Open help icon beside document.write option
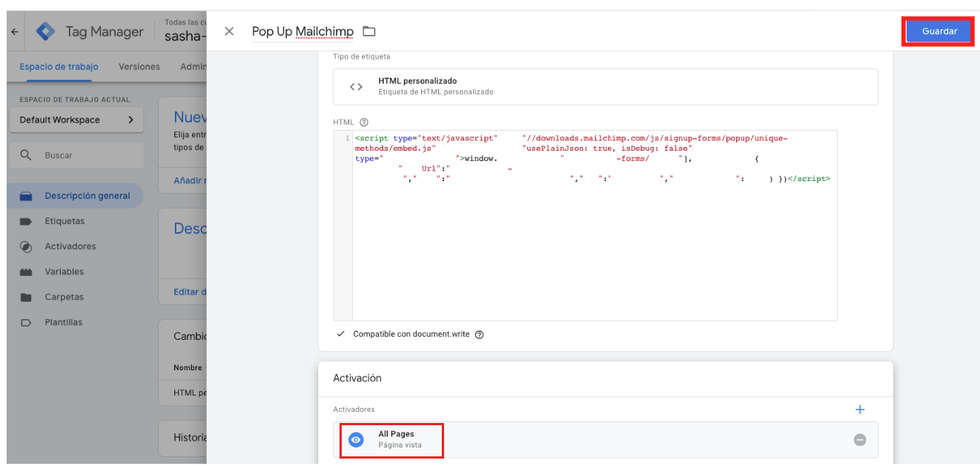The image size is (980, 466). point(479,335)
